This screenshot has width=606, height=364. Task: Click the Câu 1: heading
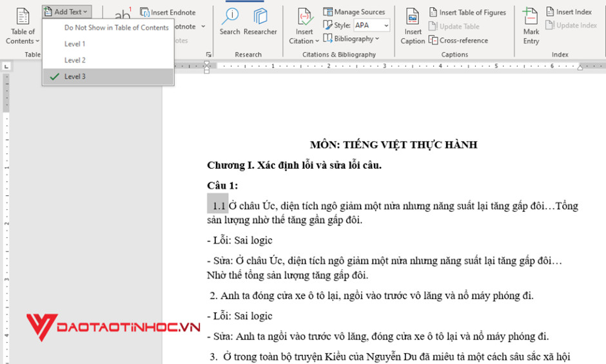point(222,186)
